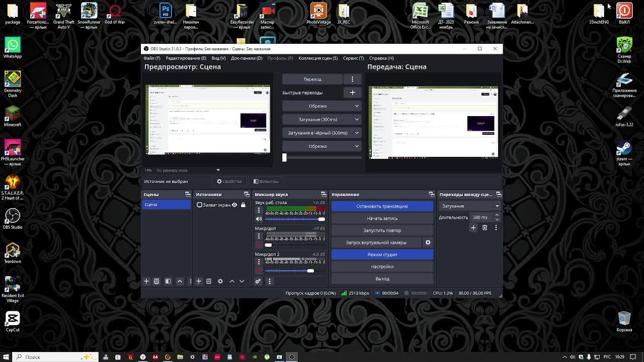The width and height of the screenshot is (644, 362).
Task: Open transition properties three-dot menu
Action: tap(496, 228)
